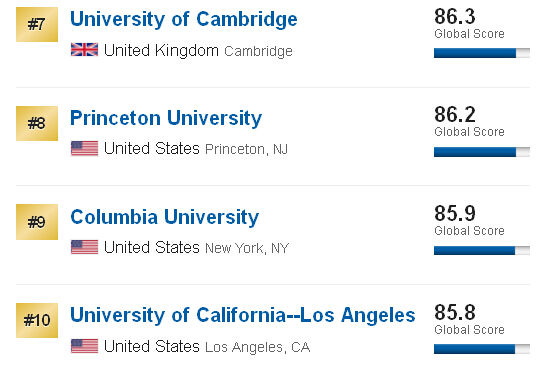Open the University of Cambridge link
The image size is (538, 378).
[x=184, y=19]
